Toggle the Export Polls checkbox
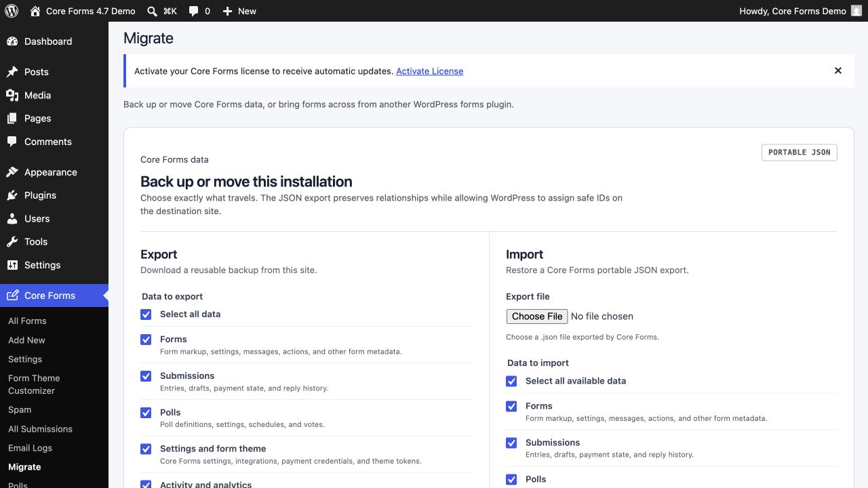 (146, 413)
